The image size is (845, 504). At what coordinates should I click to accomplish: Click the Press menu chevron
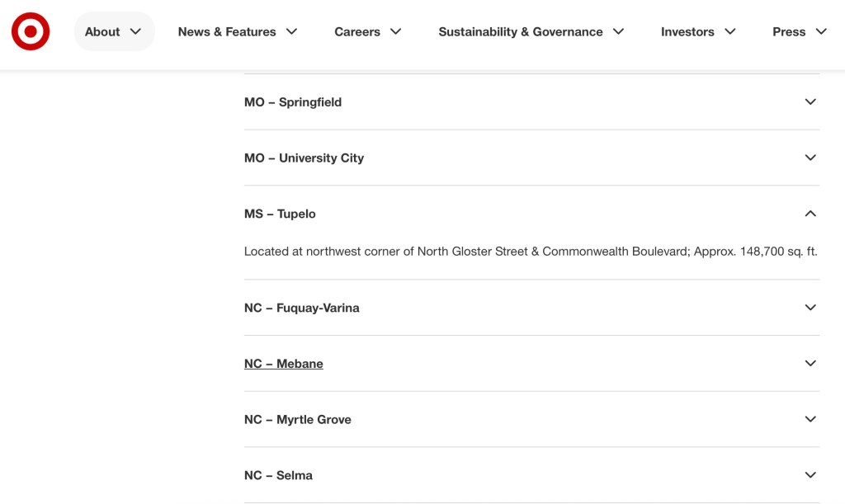pyautogui.click(x=821, y=31)
